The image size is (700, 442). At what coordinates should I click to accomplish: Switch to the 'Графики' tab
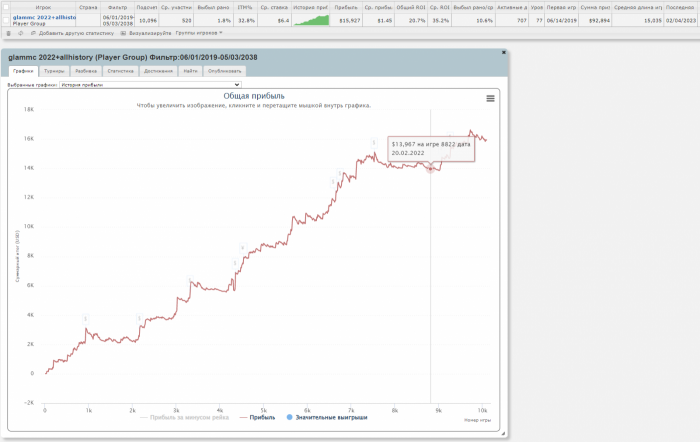point(23,71)
